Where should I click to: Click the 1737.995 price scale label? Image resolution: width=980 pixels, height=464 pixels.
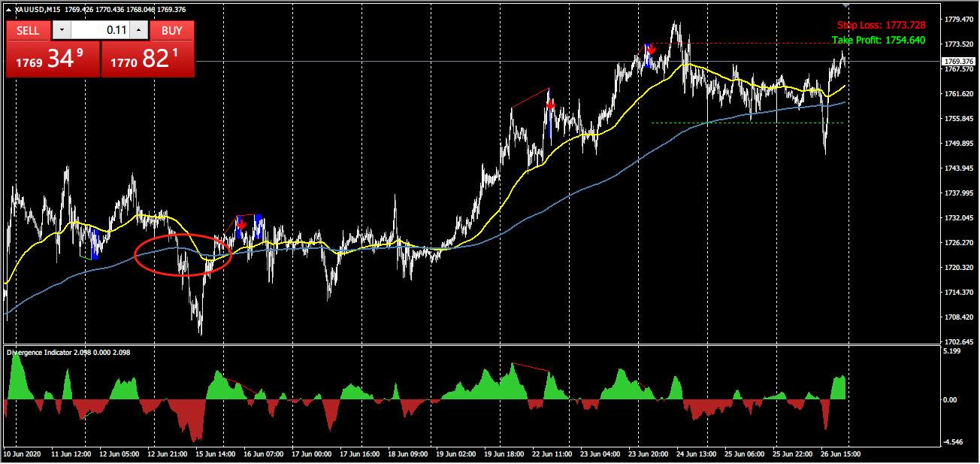(959, 193)
